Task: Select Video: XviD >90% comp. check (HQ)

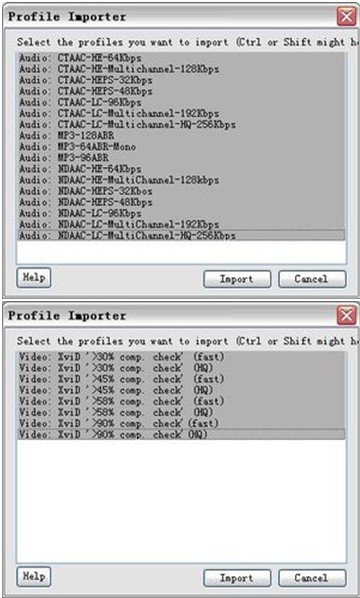Action: pos(180,434)
